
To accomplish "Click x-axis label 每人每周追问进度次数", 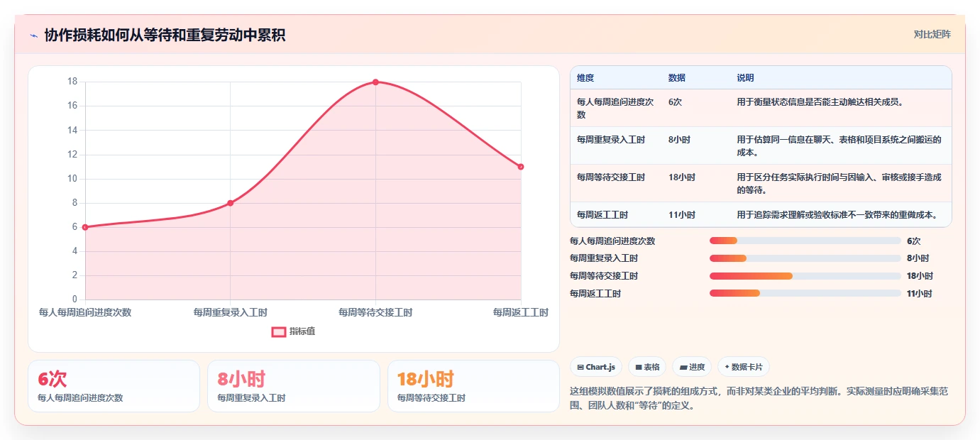I will [x=85, y=312].
